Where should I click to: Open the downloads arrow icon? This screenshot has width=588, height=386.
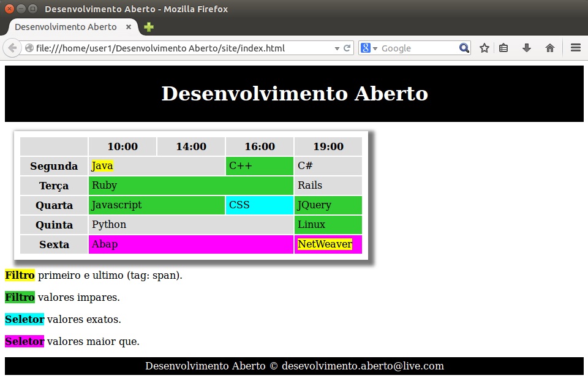(x=526, y=48)
